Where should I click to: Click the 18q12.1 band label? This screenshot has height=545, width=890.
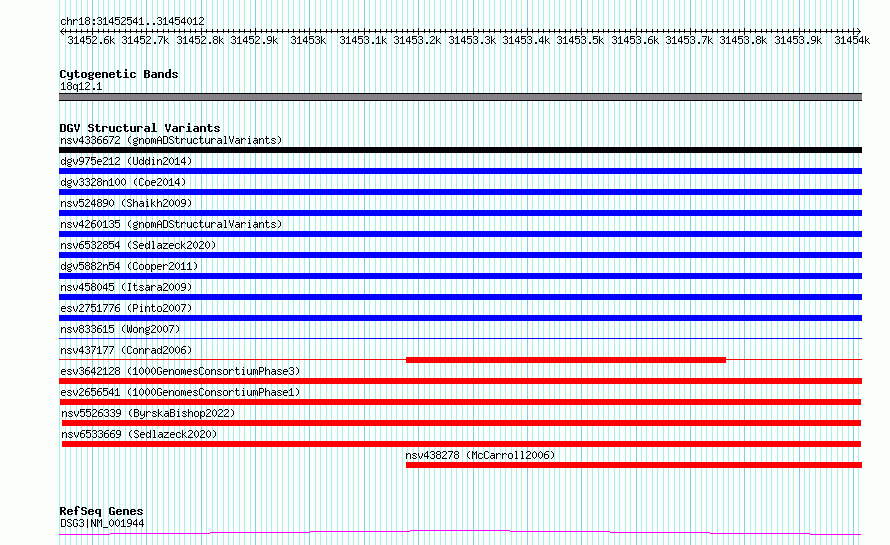coord(81,86)
